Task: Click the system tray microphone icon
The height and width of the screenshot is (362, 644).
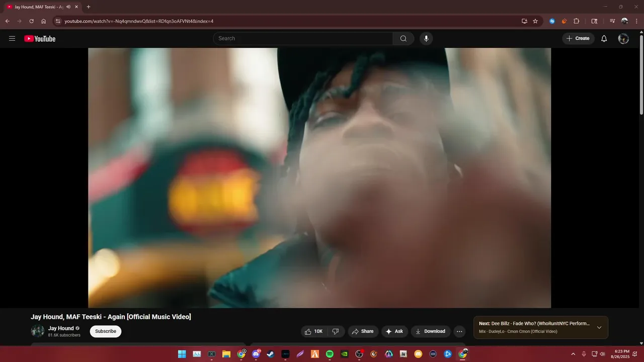Action: pyautogui.click(x=584, y=354)
